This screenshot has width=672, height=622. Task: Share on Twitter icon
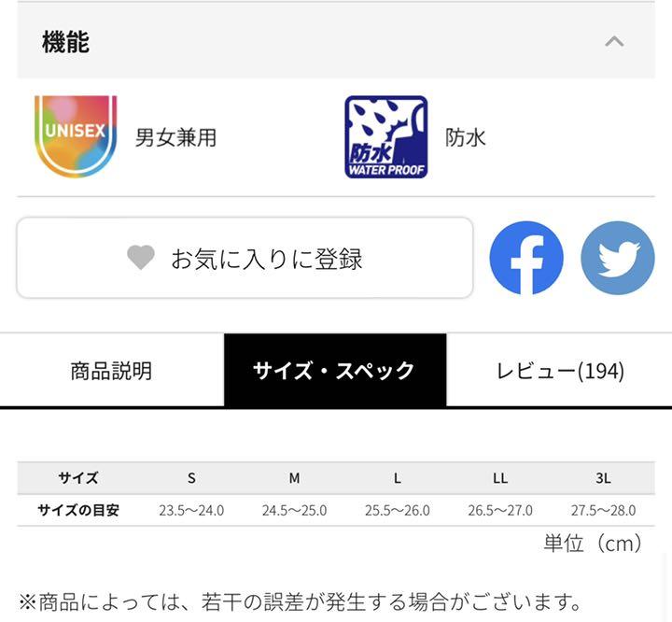click(618, 258)
